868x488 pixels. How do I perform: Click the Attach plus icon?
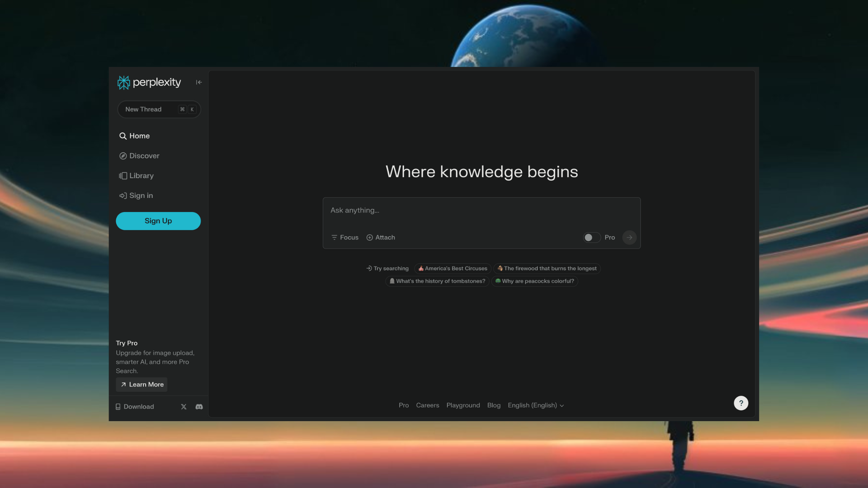[369, 238]
